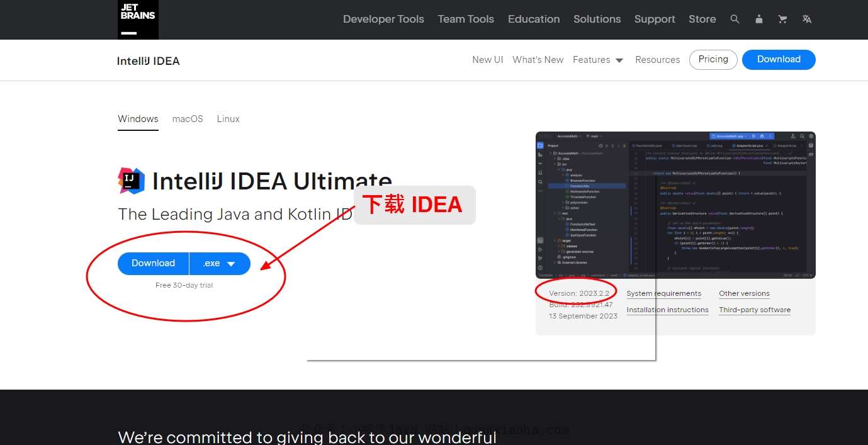The image size is (868, 445).
Task: Click the IDE screenshot preview image
Action: click(675, 205)
